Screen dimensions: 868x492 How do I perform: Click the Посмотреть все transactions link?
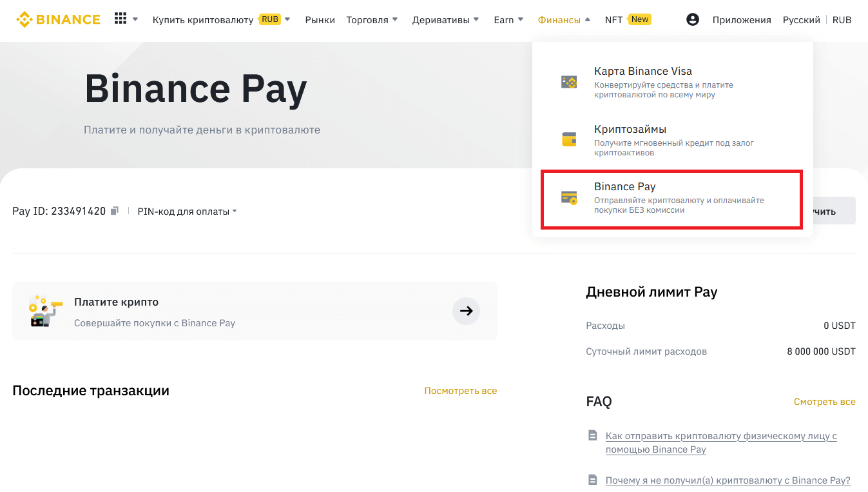[x=460, y=391]
